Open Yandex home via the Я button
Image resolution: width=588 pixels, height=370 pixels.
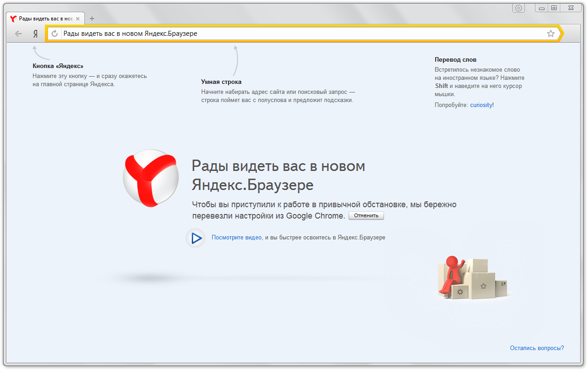click(35, 34)
